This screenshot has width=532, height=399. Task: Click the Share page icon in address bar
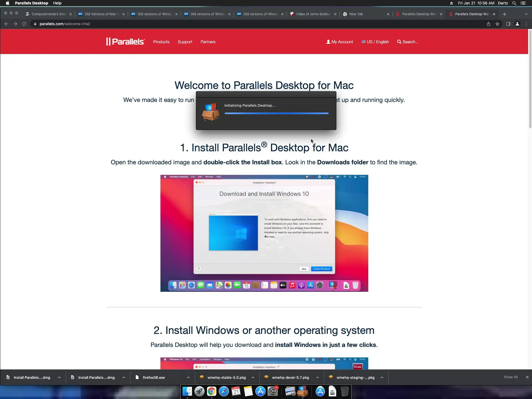(x=488, y=24)
